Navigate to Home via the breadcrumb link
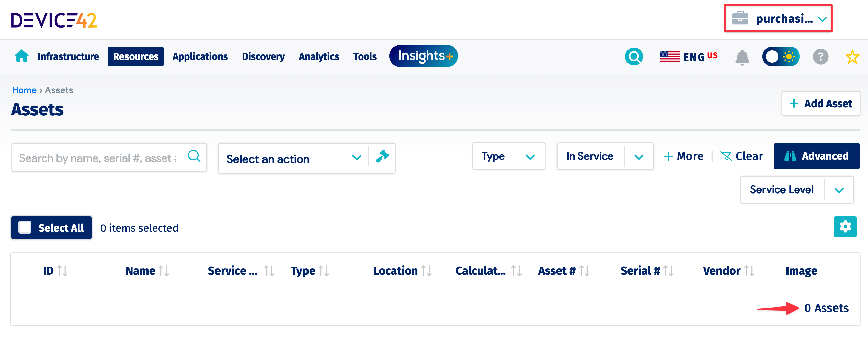The image size is (868, 364). [x=24, y=90]
